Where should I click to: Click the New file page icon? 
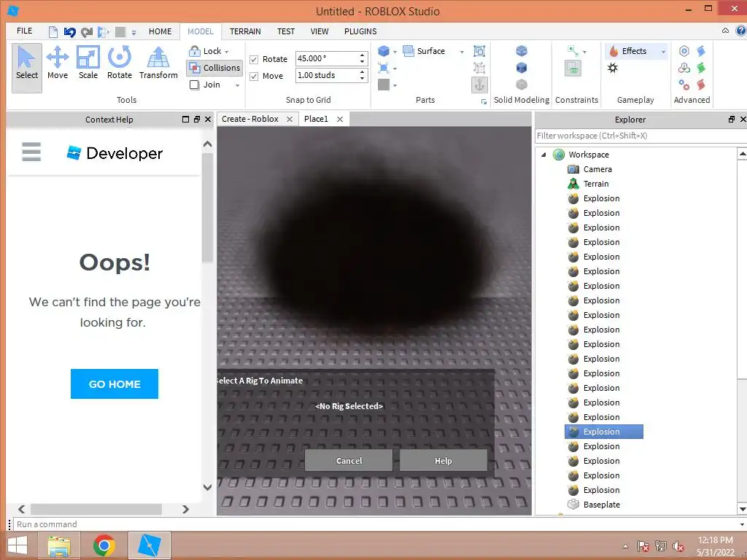point(53,32)
